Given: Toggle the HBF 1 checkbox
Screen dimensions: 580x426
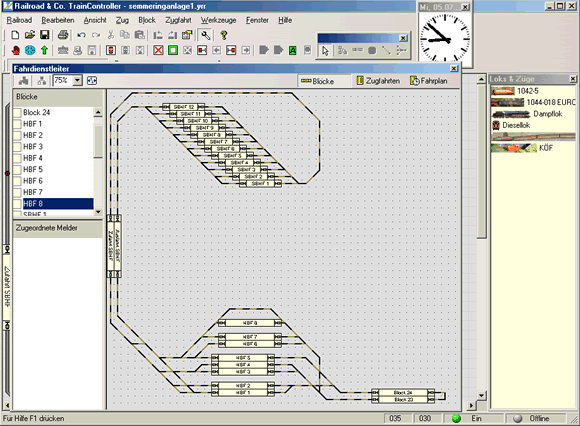Looking at the screenshot, I should point(17,124).
